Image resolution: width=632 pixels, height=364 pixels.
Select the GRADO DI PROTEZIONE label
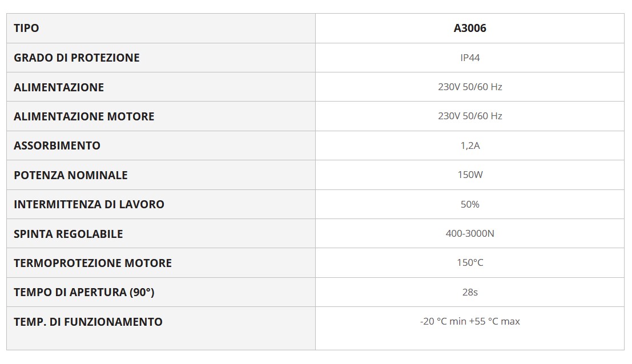point(77,58)
